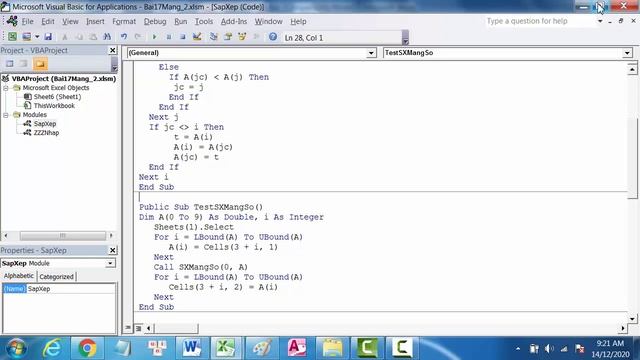Open the Project Explorer icon
Image resolution: width=640 pixels, height=360 pixels.
point(213,37)
